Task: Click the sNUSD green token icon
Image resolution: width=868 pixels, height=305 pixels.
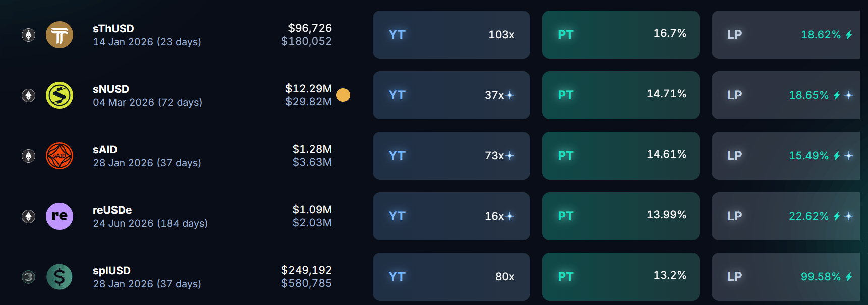Action: point(60,95)
